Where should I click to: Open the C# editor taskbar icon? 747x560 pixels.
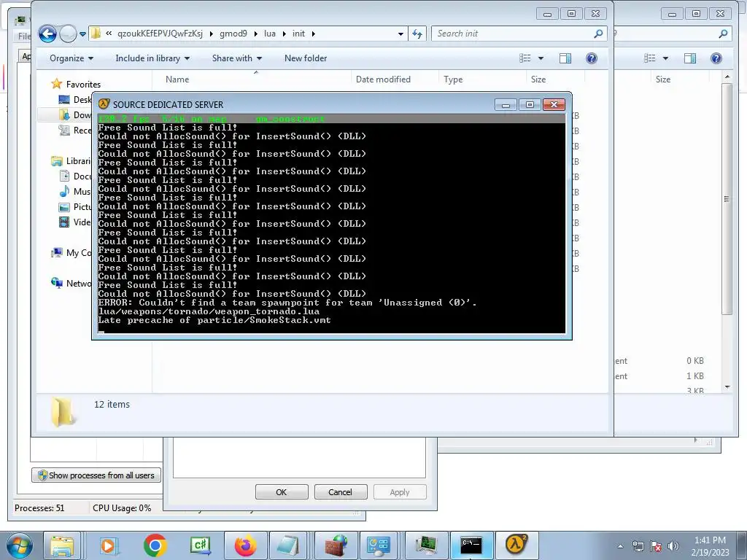click(x=200, y=545)
